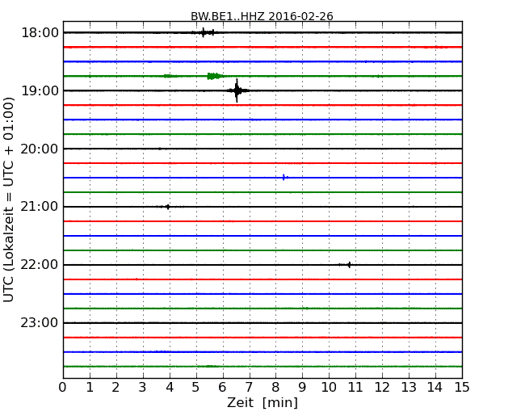Click the large black seismic spike on 19:00 trace
This screenshot has width=525, height=420.
[237, 90]
